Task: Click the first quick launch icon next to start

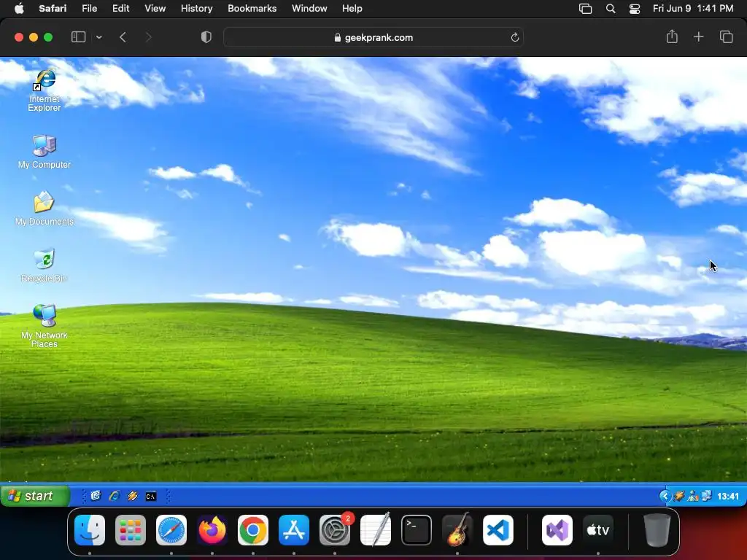Action: (96, 496)
